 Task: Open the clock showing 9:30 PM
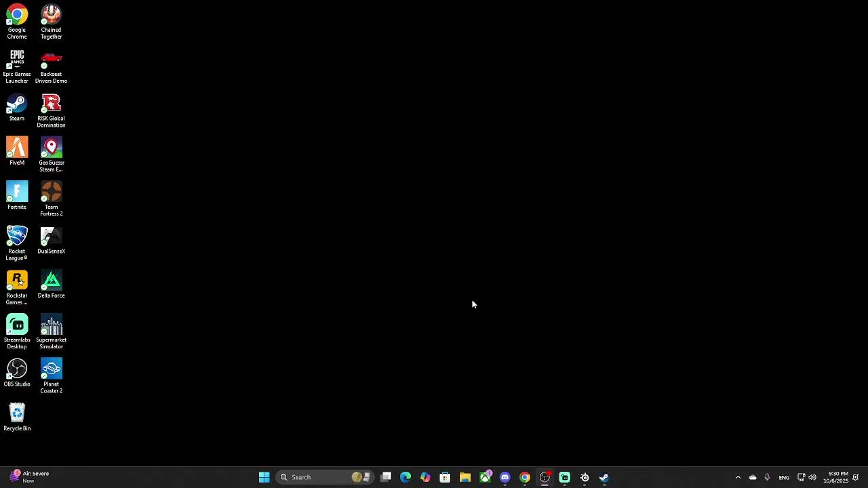point(836,477)
